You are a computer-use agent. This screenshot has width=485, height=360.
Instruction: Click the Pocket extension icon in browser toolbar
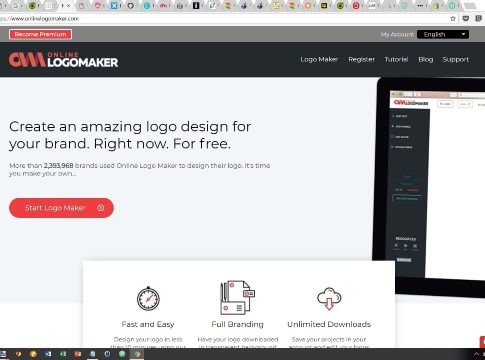point(466,19)
